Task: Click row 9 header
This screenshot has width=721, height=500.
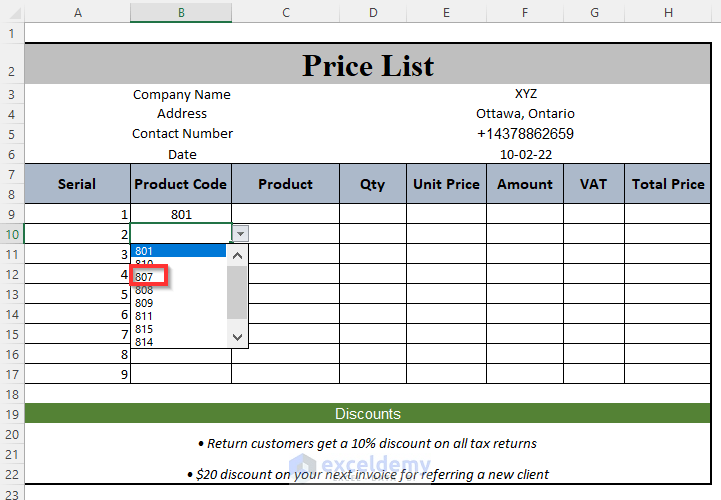Action: [12, 214]
